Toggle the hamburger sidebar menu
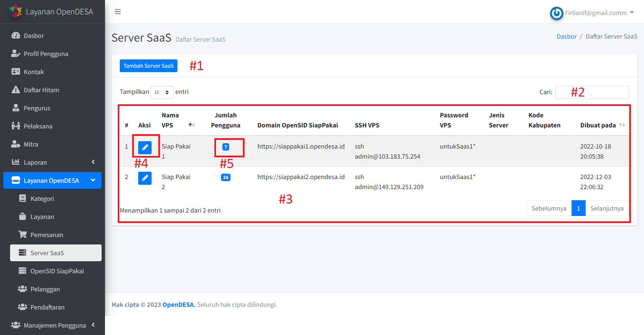The image size is (644, 335). point(118,12)
